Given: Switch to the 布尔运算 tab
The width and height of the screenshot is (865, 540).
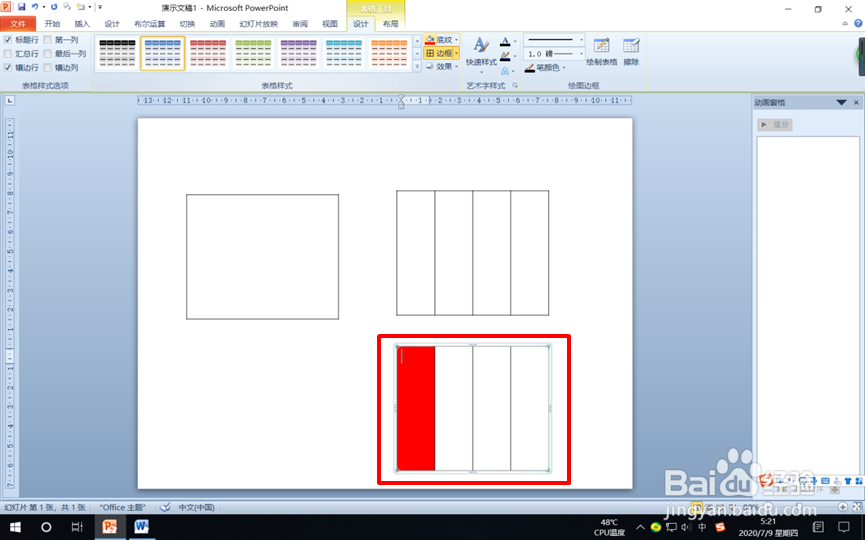Looking at the screenshot, I should pyautogui.click(x=149, y=24).
